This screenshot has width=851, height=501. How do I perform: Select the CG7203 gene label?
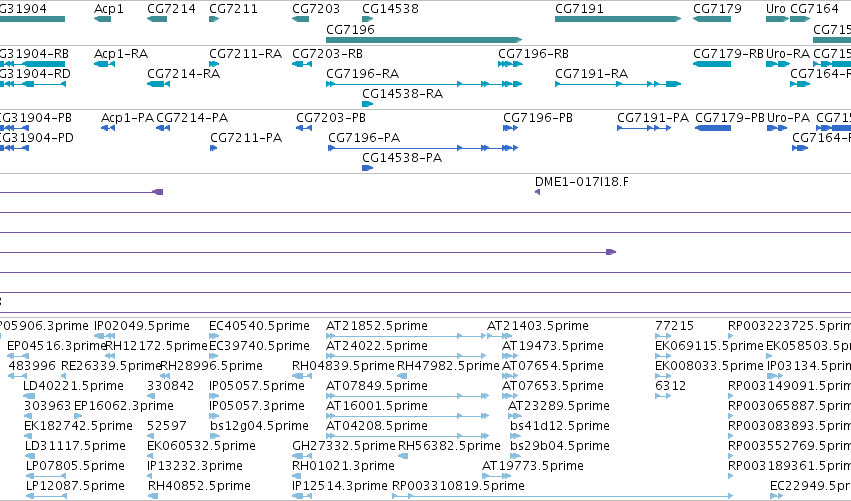(316, 9)
